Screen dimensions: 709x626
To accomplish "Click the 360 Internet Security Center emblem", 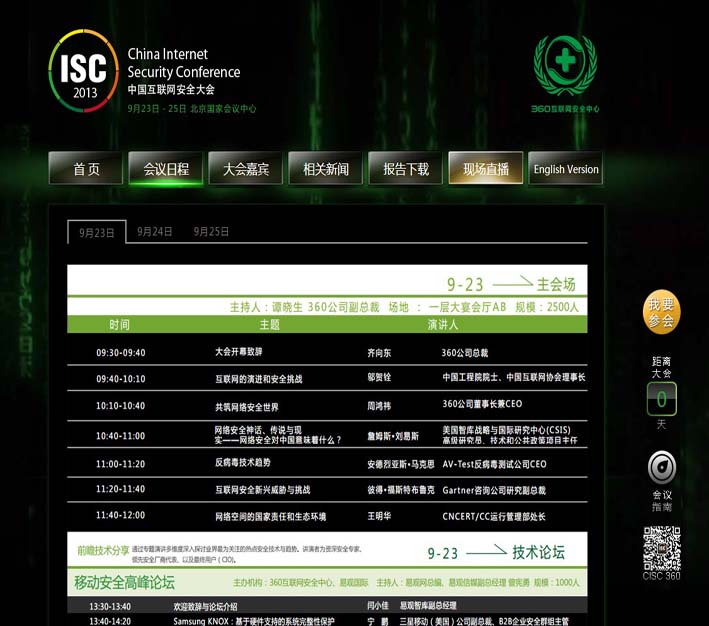I will tap(565, 74).
